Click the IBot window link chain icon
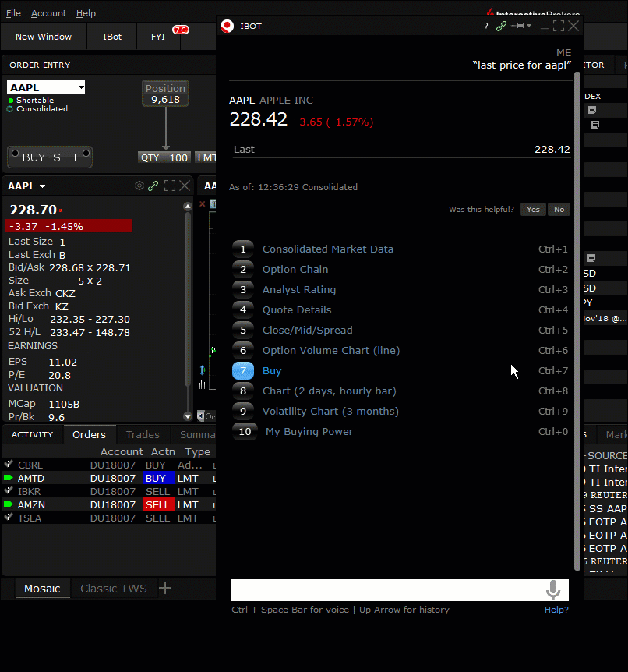 [x=501, y=27]
